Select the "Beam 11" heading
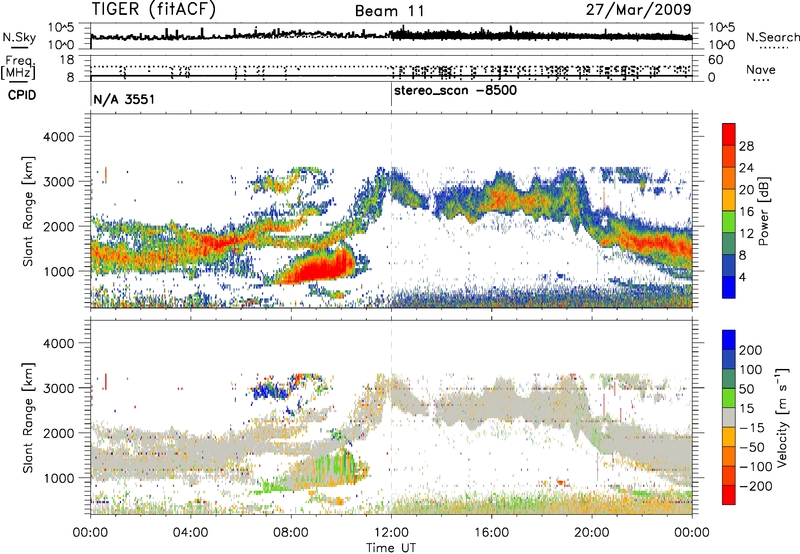Screen dimensions: 800x554 pyautogui.click(x=389, y=11)
